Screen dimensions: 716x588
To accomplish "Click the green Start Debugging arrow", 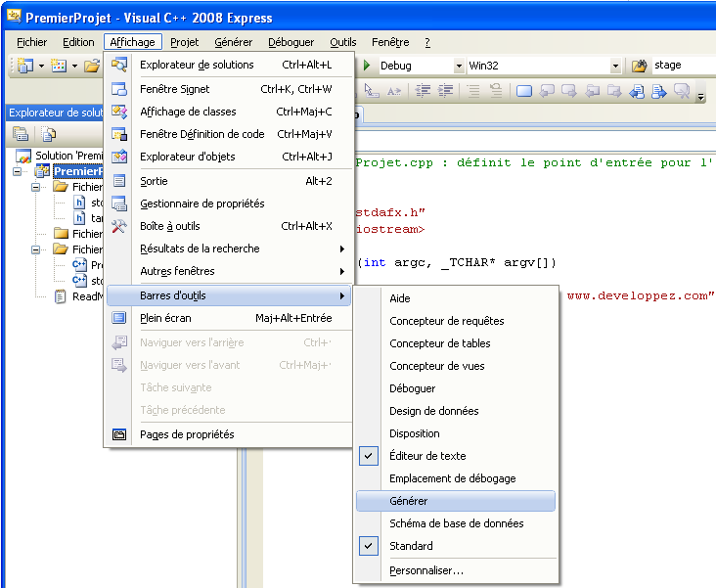I will [x=367, y=66].
